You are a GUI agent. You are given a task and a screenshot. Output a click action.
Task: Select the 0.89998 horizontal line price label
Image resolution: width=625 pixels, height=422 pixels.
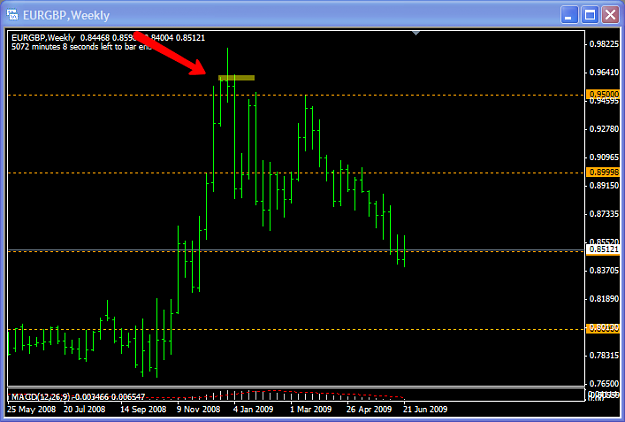(x=602, y=172)
